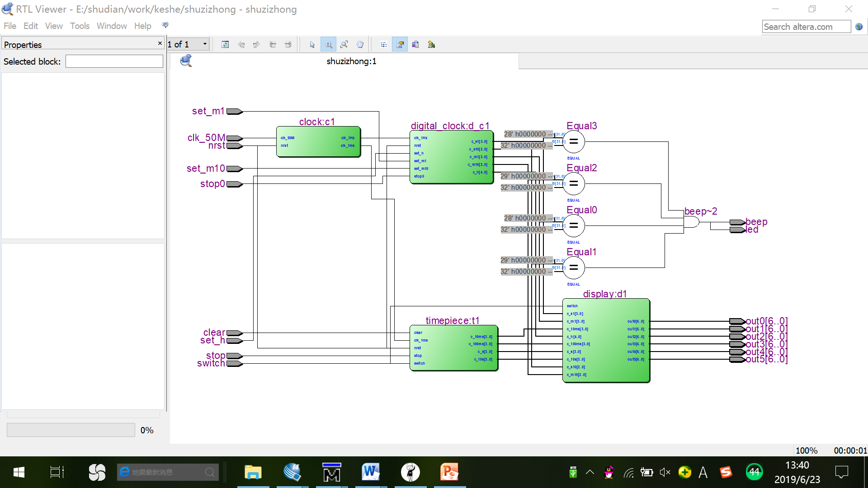The image size is (868, 488).
Task: Click the Search altera.com field
Action: (x=806, y=27)
